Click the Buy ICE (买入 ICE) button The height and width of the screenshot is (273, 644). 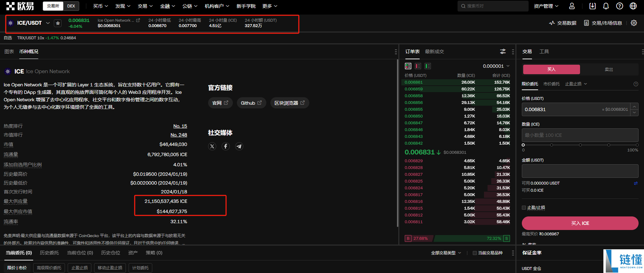[580, 223]
